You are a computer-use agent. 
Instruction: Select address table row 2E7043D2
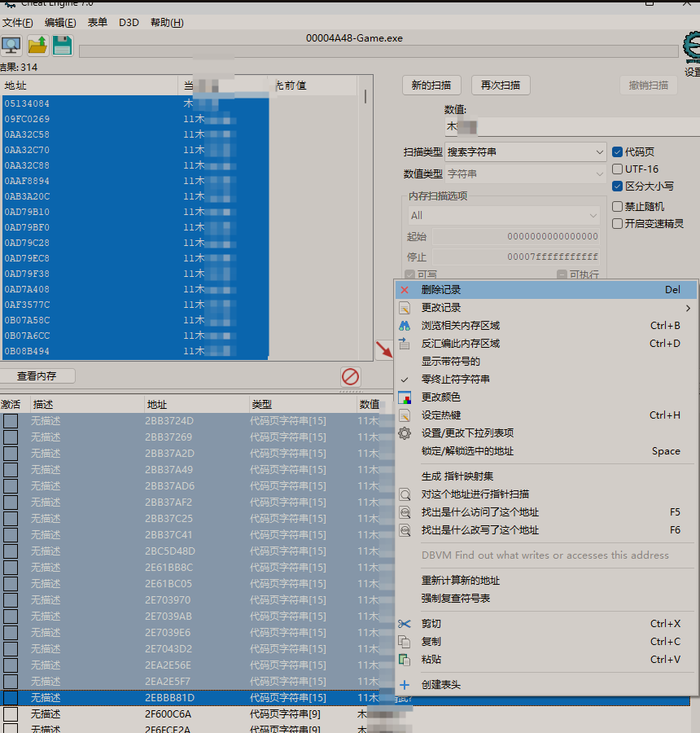196,649
